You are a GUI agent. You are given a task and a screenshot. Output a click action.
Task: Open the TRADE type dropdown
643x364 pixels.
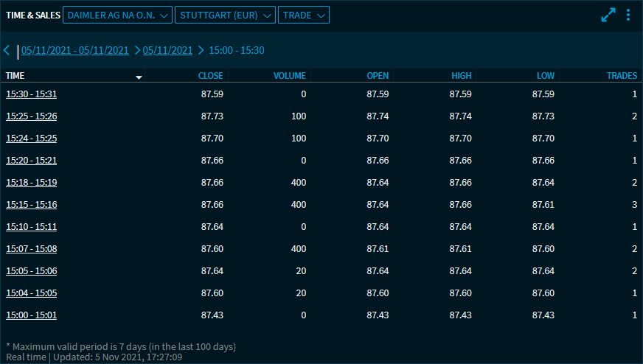click(x=303, y=15)
